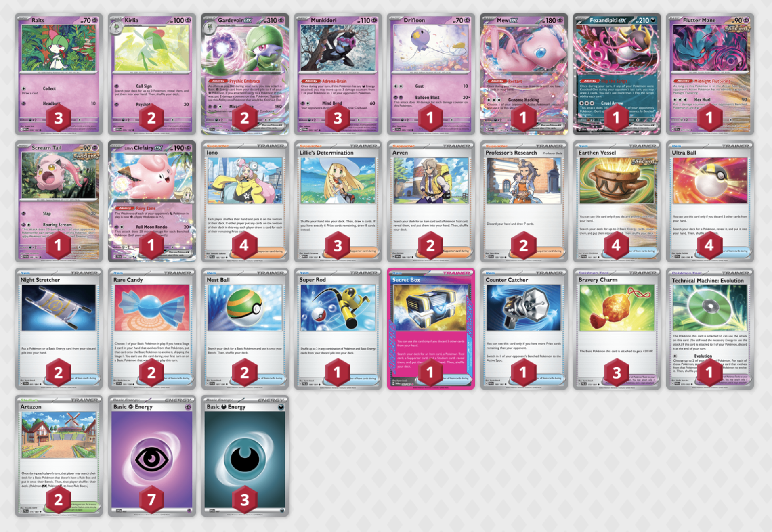Open the Ralts card
The image size is (772, 532).
coord(59,74)
